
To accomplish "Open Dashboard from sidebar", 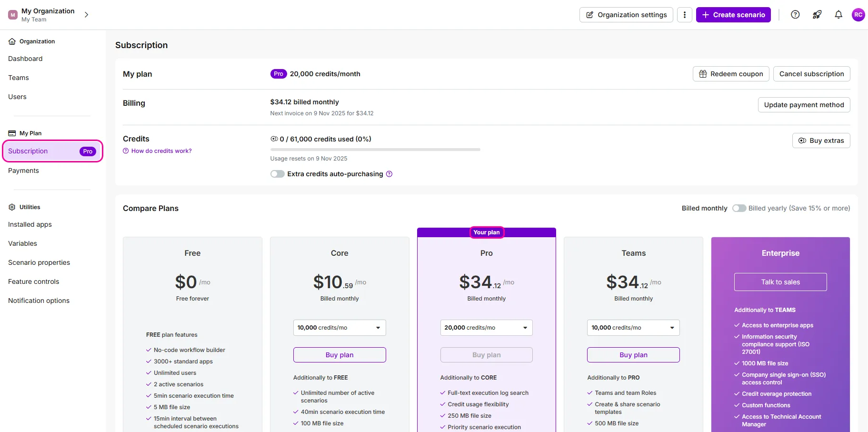I will click(x=25, y=59).
